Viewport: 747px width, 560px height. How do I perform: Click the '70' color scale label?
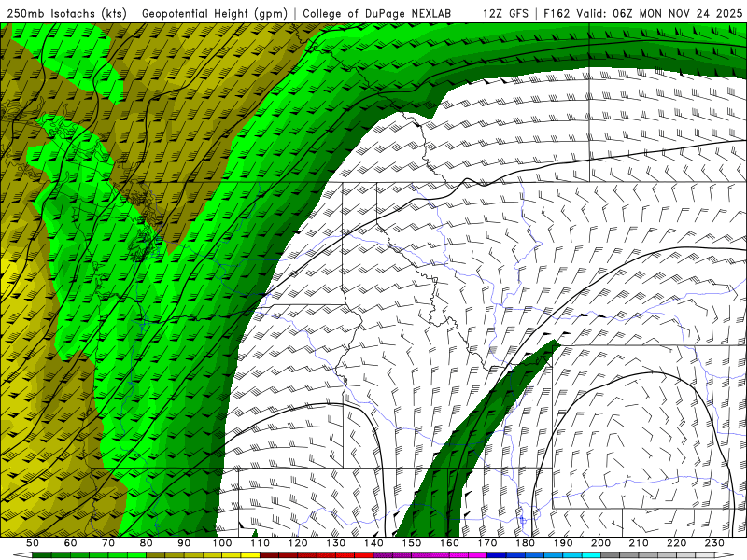pyautogui.click(x=108, y=543)
